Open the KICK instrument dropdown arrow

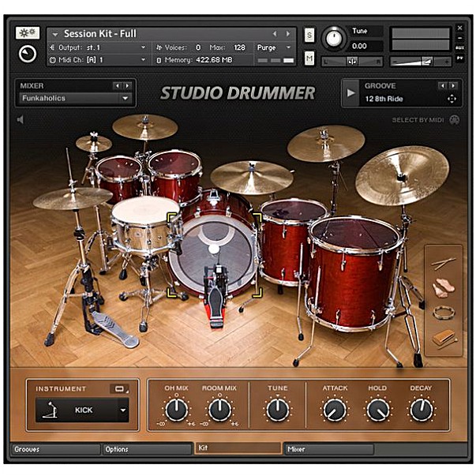click(x=123, y=410)
